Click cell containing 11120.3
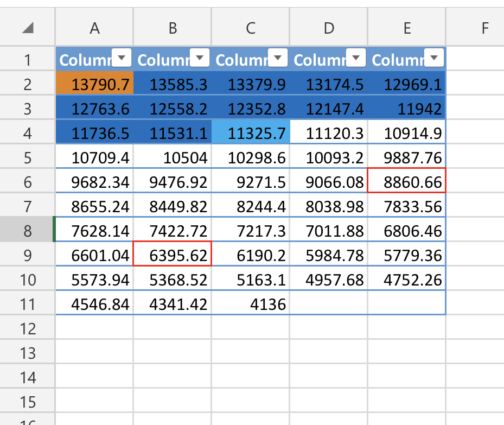This screenshot has width=504, height=425. click(329, 132)
